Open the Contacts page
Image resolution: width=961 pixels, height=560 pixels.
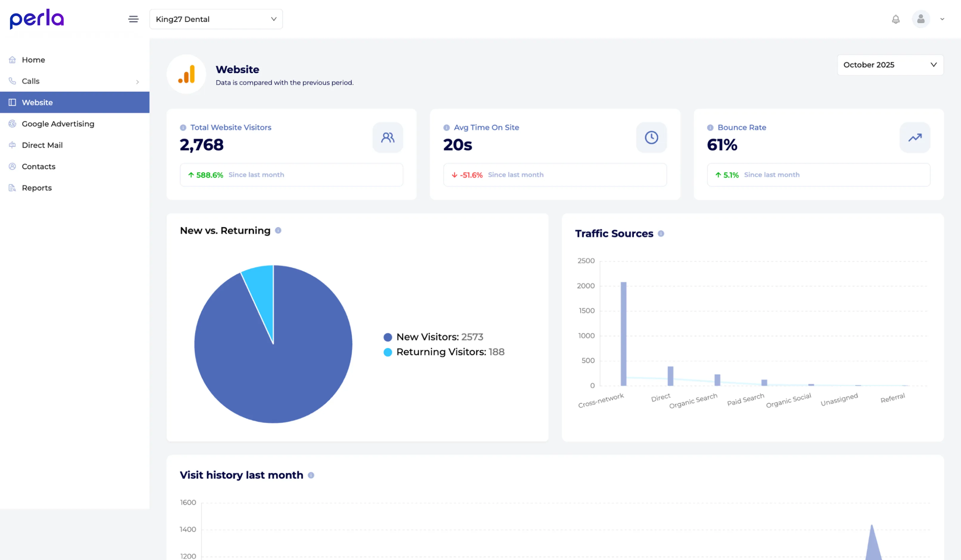pos(38,167)
